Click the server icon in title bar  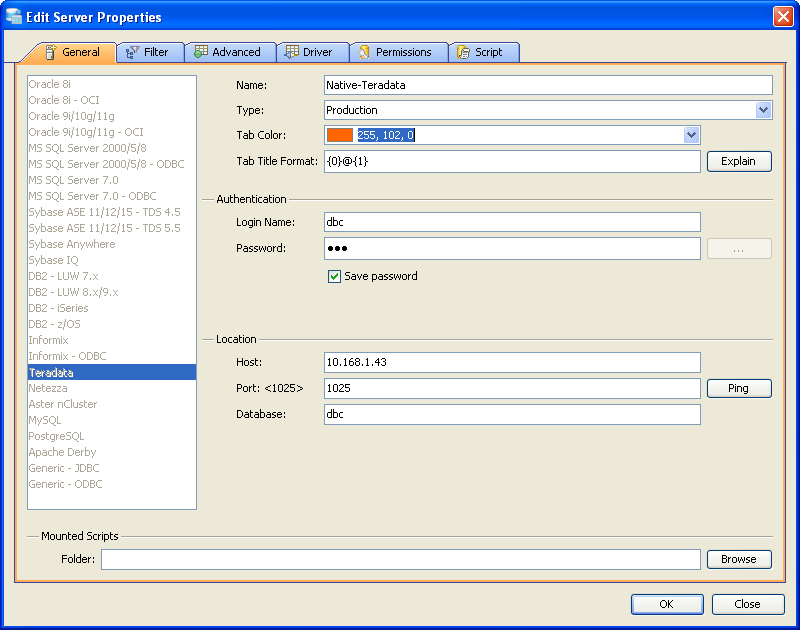coord(14,17)
